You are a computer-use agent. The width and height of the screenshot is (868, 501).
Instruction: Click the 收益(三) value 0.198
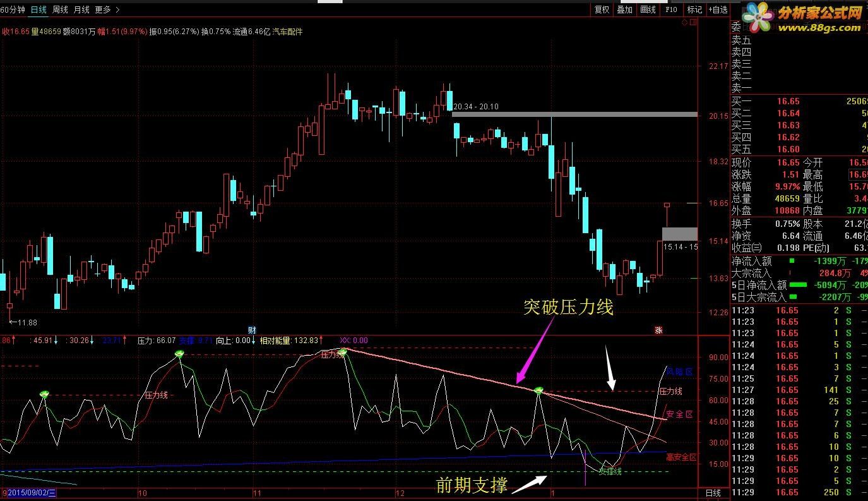[788, 248]
